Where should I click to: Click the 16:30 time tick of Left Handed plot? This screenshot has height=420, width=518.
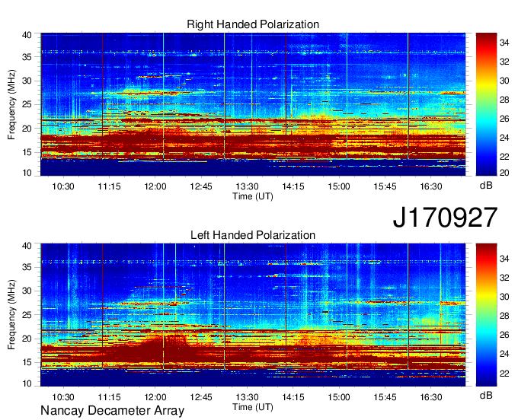tap(431, 397)
